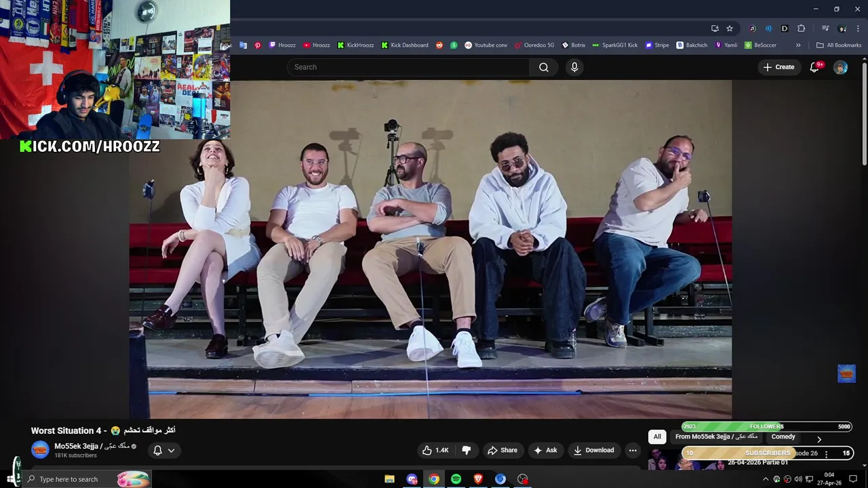Screen dimensions: 868x488
Task: Show hidden system tray icons
Action: 766,479
